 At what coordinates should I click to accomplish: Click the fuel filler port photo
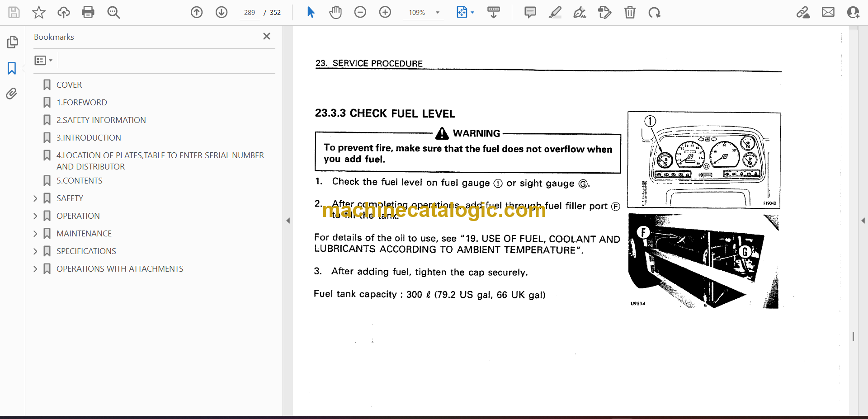(704, 261)
